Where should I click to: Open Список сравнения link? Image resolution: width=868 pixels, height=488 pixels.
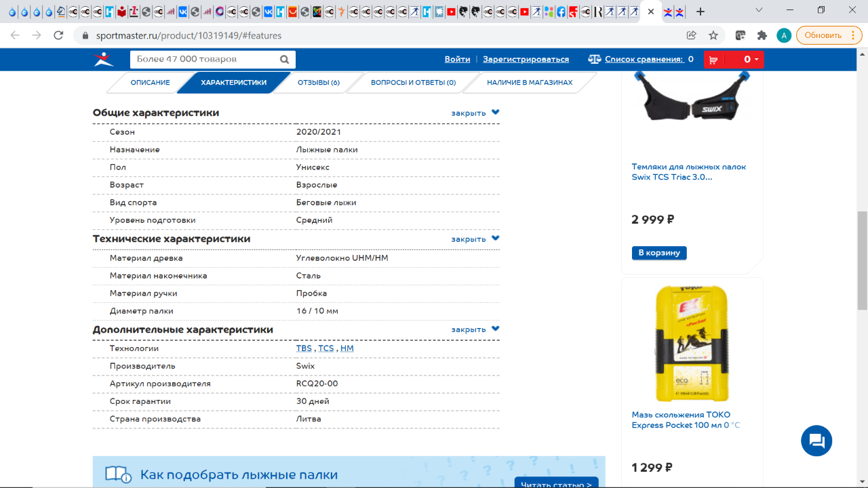coord(644,60)
